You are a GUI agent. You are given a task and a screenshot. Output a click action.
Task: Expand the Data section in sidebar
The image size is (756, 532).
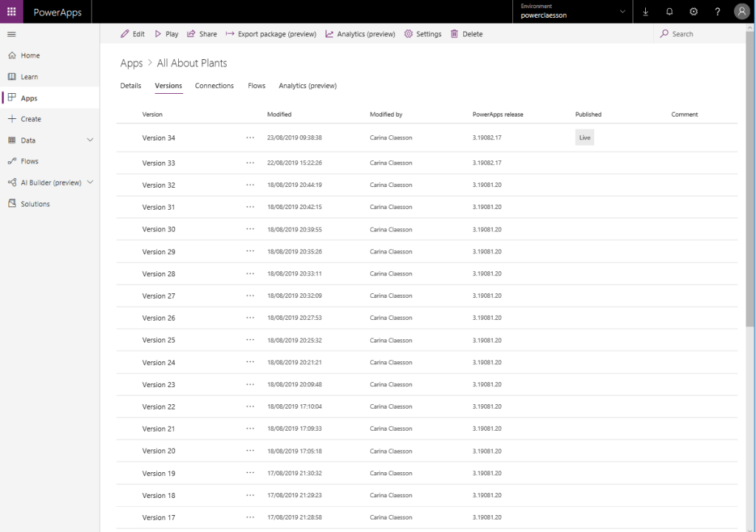pyautogui.click(x=90, y=140)
